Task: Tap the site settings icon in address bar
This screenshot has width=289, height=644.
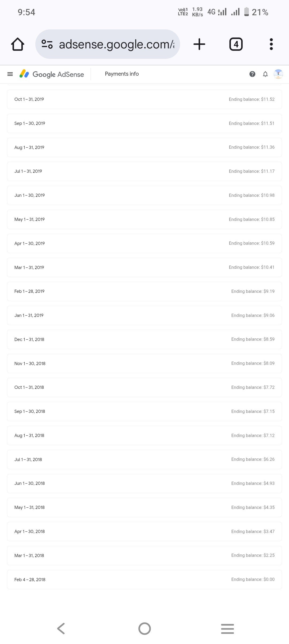Action: [x=47, y=44]
